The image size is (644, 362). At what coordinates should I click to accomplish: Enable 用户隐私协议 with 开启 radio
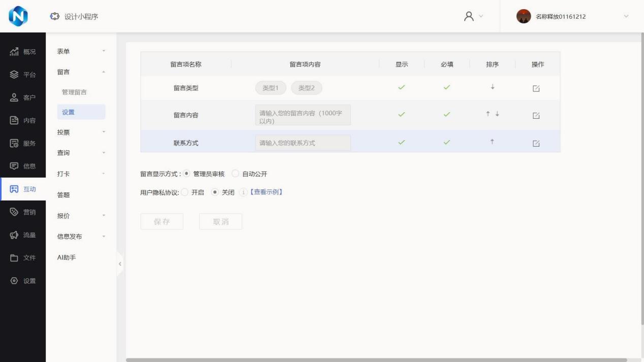184,192
